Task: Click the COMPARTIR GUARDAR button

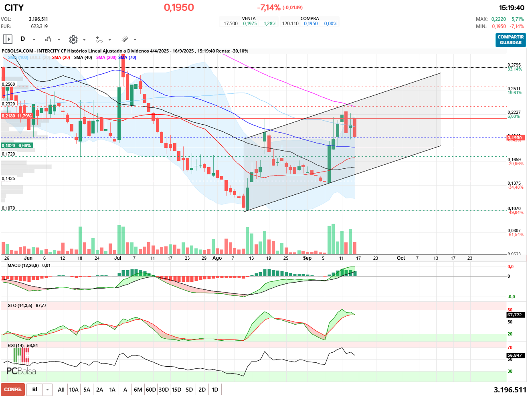Action: click(x=510, y=40)
